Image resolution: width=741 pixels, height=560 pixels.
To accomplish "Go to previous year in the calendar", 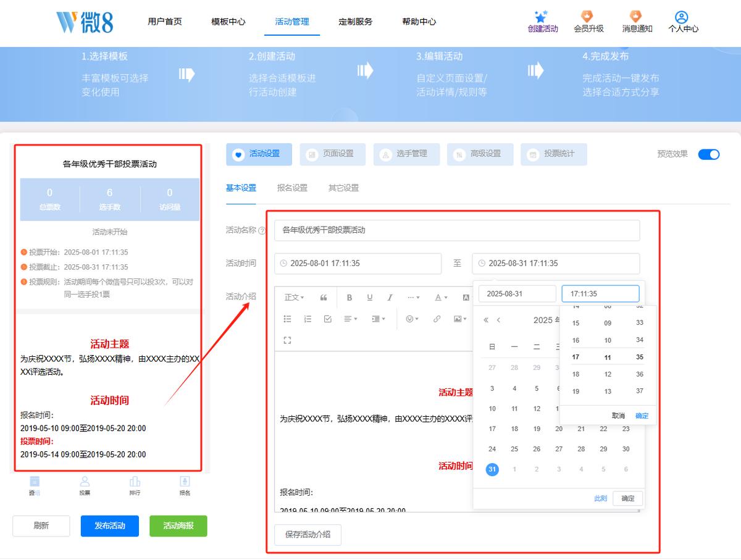I will [486, 320].
